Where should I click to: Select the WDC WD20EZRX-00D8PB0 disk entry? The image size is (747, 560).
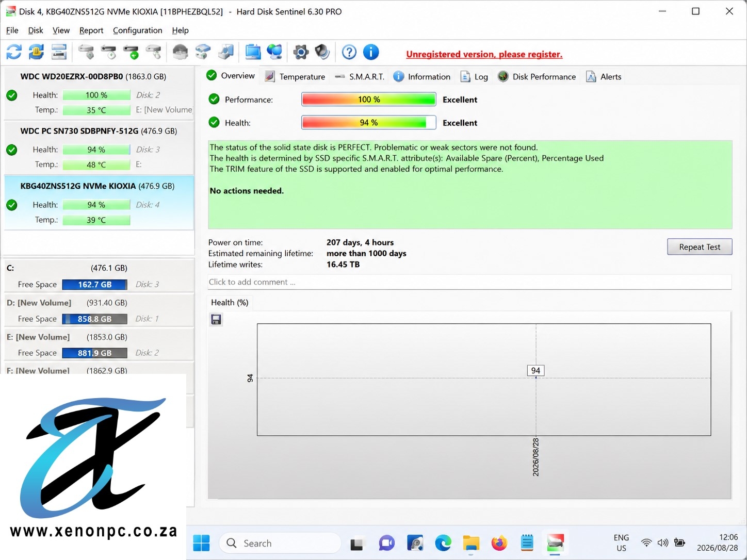(x=99, y=93)
